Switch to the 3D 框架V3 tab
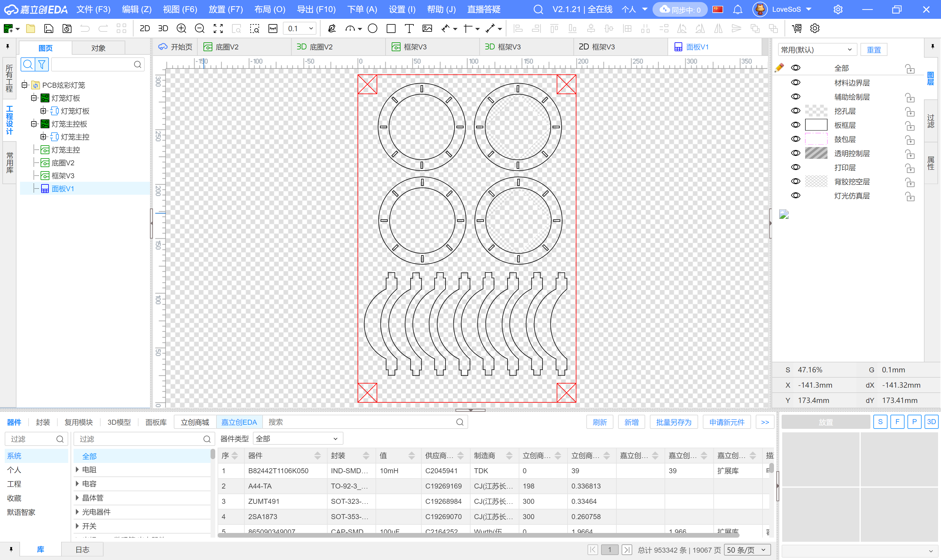Viewport: 941px width, 560px height. [x=503, y=47]
